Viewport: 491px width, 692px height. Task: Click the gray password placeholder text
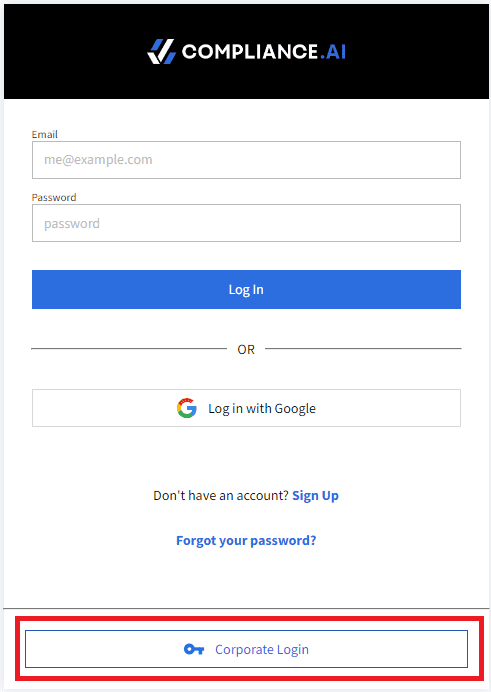(72, 224)
